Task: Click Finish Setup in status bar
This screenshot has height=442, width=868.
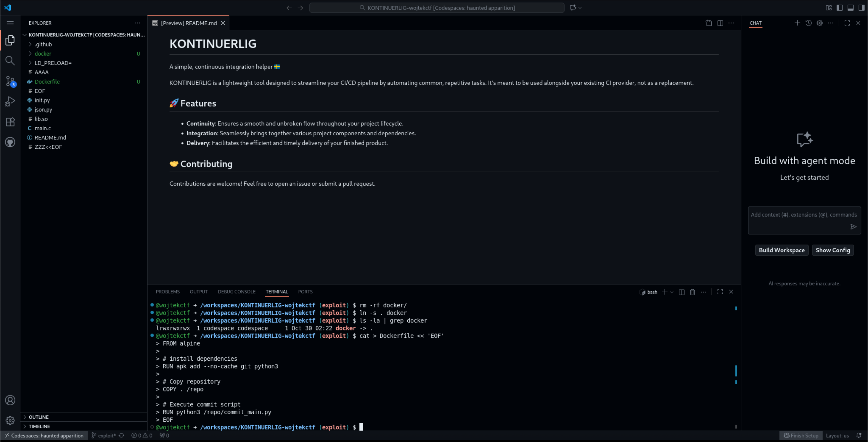Action: pyautogui.click(x=801, y=436)
